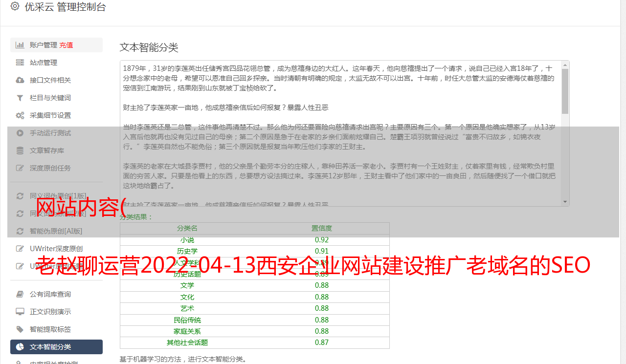Click the monitor icon for 正文识别演示
Screen dimensions: 626x364
pos(20,312)
